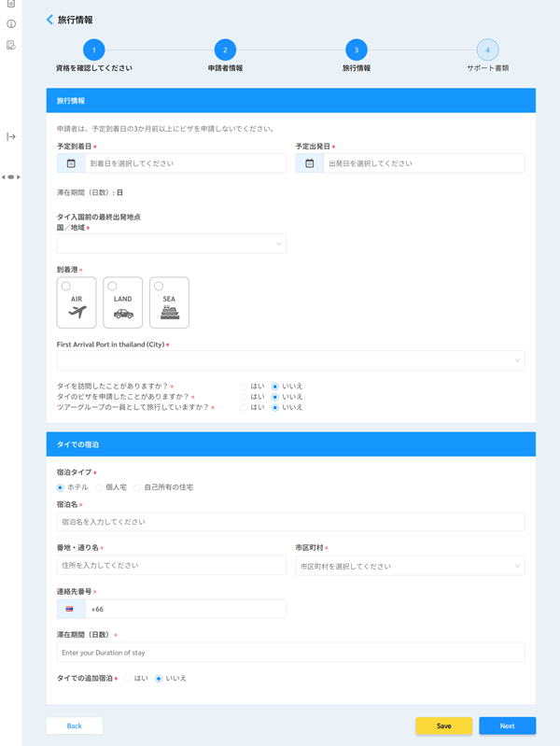Click the blue Next button

point(507,726)
